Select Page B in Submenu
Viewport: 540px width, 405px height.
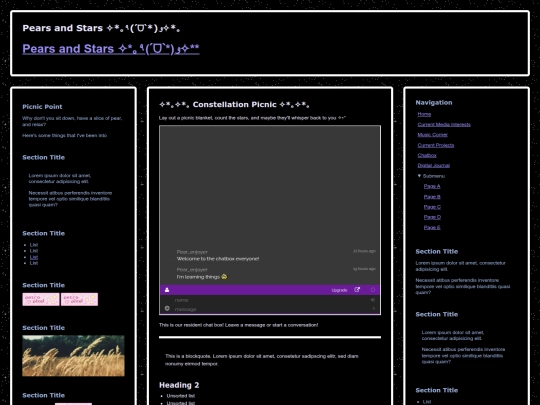[x=432, y=197]
